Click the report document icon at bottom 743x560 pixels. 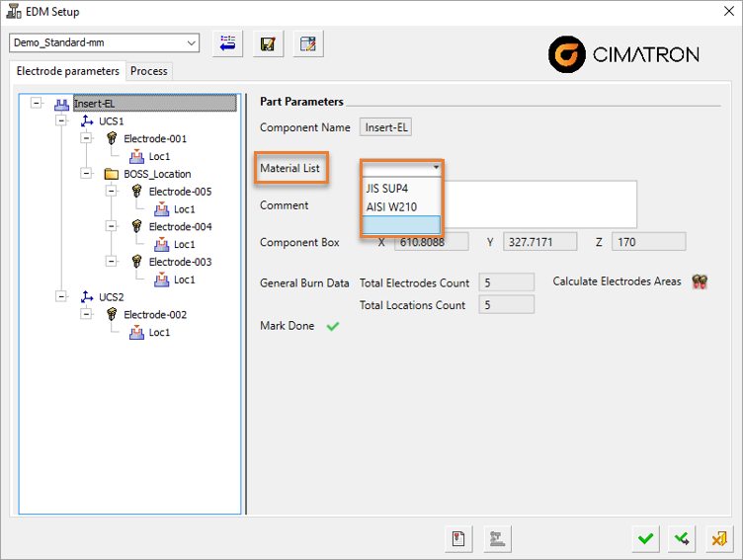(458, 538)
